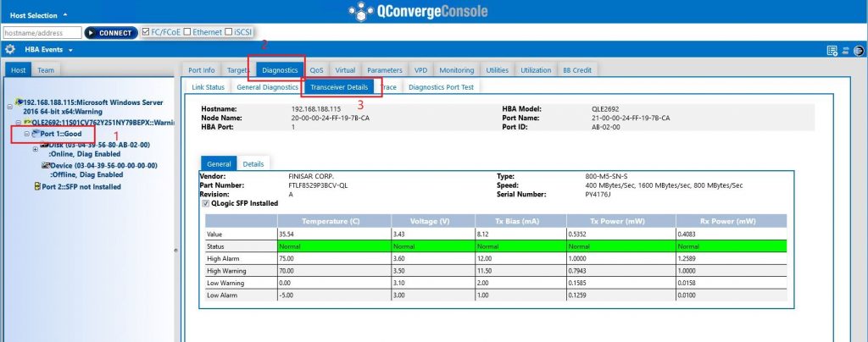Click the Temperature (C) column header
Screen dimensions: 868x342
tap(334, 221)
